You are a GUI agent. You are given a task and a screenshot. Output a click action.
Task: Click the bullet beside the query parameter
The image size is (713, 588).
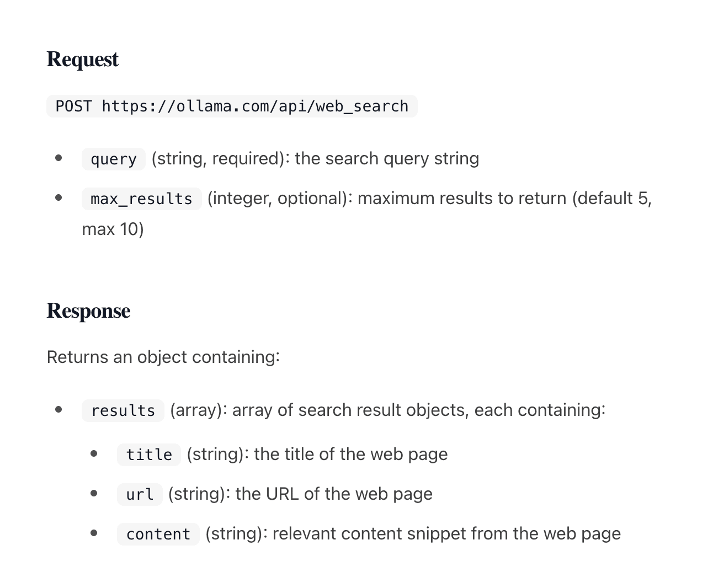click(x=59, y=158)
